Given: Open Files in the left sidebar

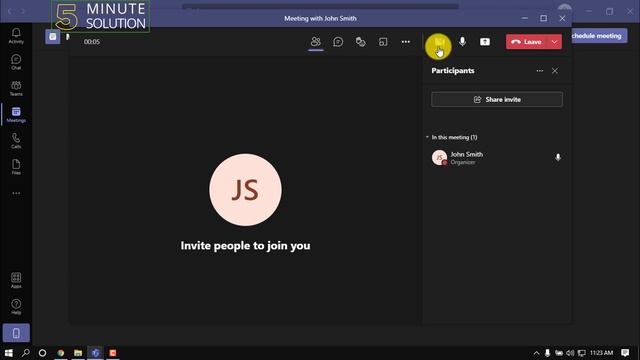Looking at the screenshot, I should coord(16,167).
